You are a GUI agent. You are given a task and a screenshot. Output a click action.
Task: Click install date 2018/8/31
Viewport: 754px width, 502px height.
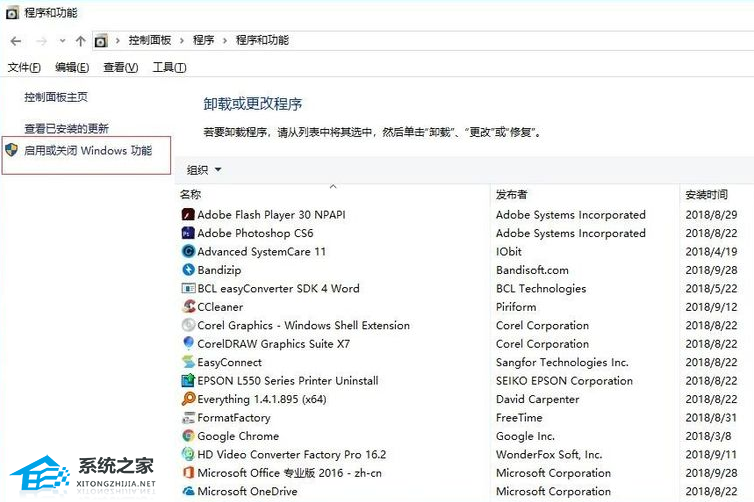(x=711, y=417)
